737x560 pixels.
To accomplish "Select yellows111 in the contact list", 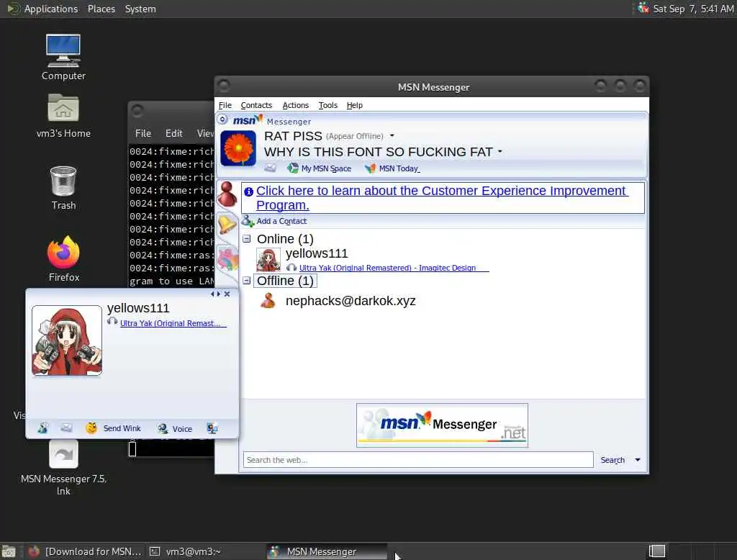I will click(317, 253).
